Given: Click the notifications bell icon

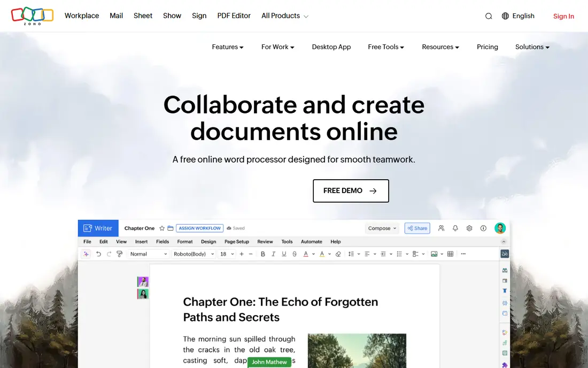Looking at the screenshot, I should pos(455,228).
